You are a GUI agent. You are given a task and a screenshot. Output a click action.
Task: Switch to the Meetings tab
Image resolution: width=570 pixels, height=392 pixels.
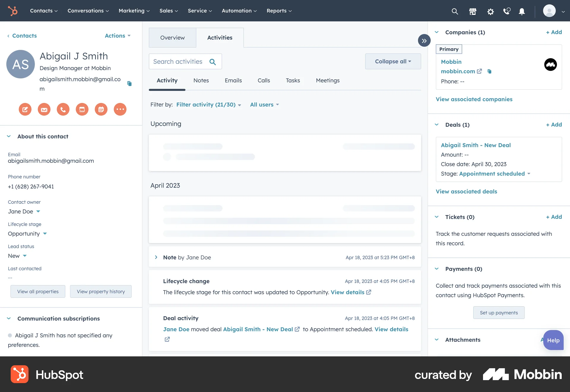328,80
